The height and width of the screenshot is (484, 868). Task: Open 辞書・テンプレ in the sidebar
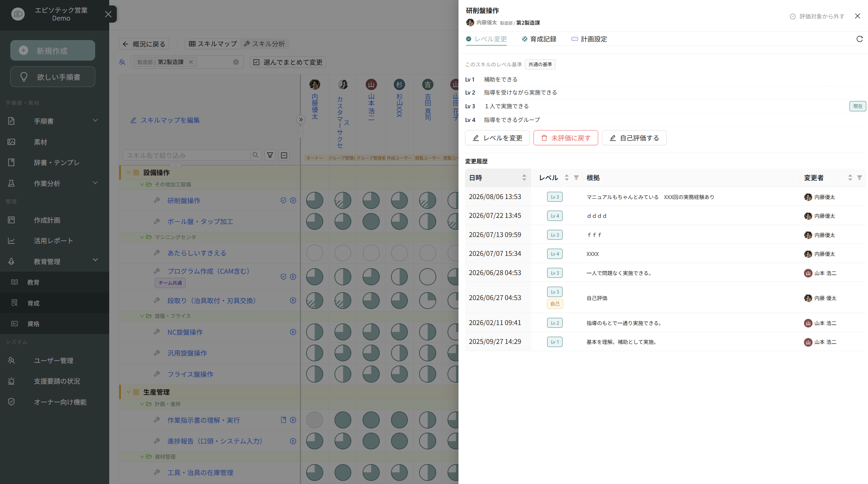click(x=54, y=162)
